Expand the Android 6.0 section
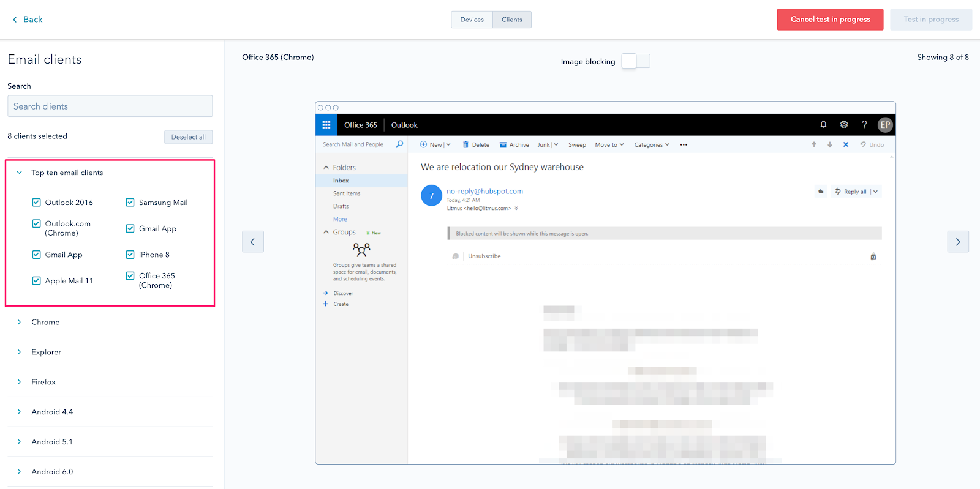980x489 pixels. click(19, 472)
